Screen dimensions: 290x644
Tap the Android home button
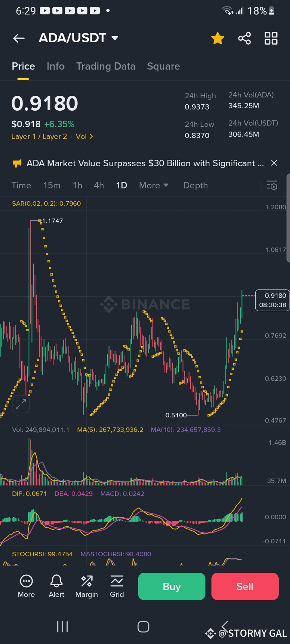click(x=143, y=627)
